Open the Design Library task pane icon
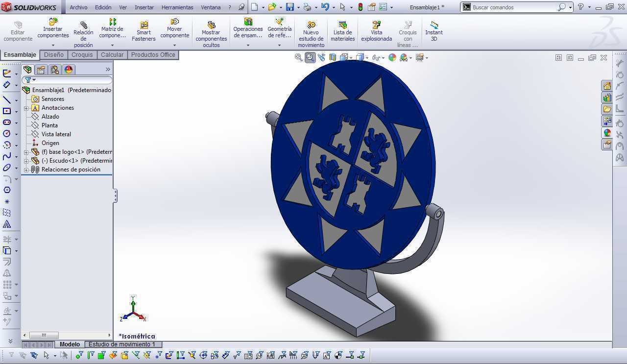This screenshot has width=627, height=364. point(607,97)
